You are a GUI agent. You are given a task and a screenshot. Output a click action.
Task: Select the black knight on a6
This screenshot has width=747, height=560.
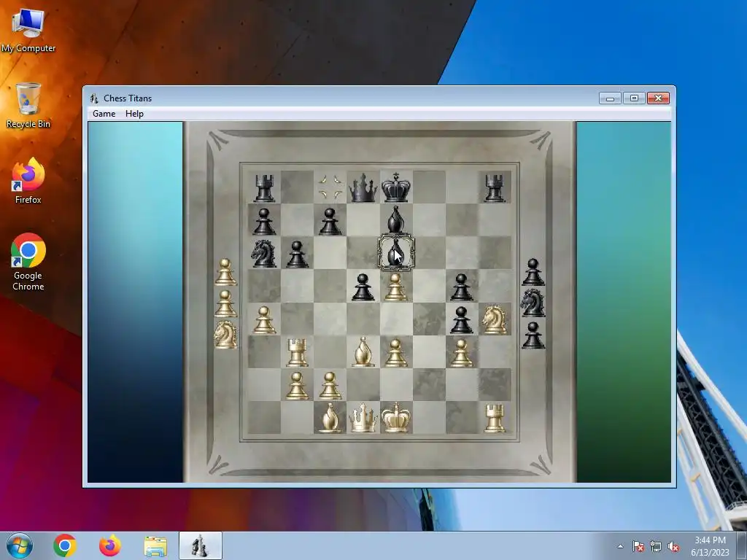264,253
